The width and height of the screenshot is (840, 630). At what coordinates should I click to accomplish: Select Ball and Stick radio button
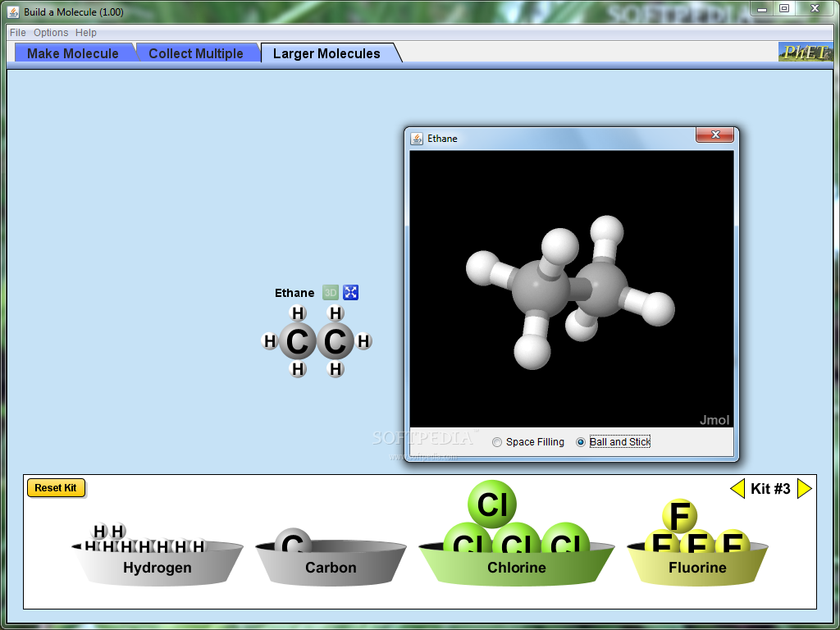[581, 442]
